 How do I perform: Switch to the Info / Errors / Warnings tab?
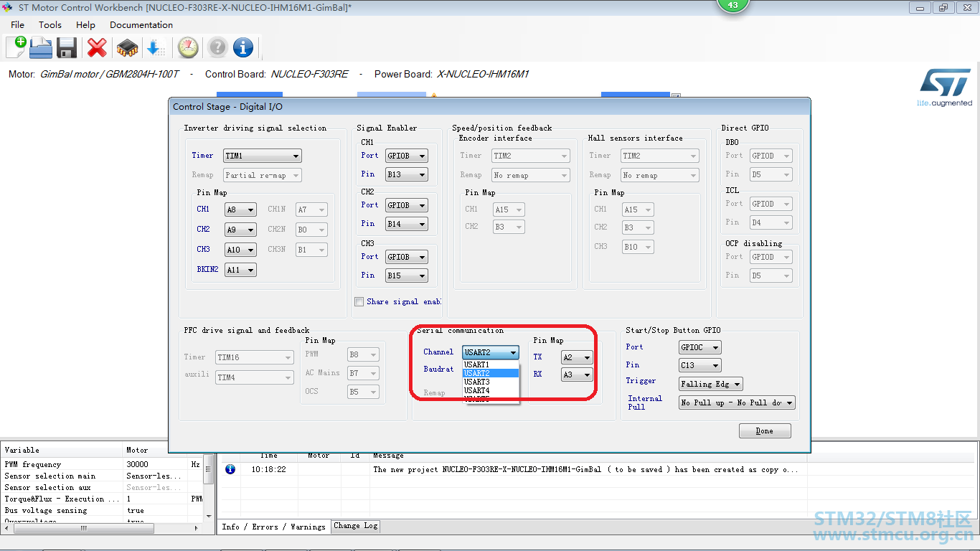[x=273, y=527]
